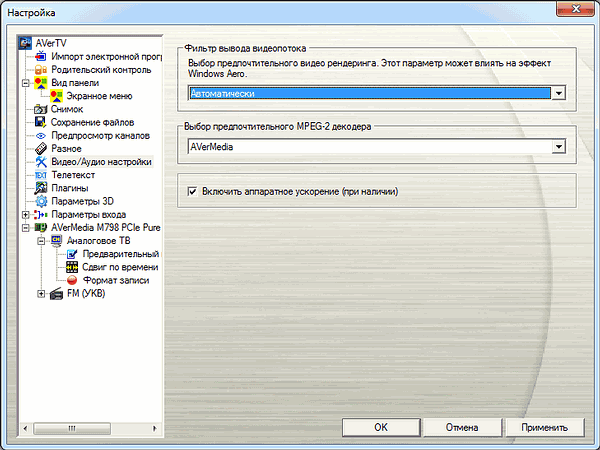Collapse the Вид панели tree node
This screenshot has width=600, height=450.
tap(25, 83)
